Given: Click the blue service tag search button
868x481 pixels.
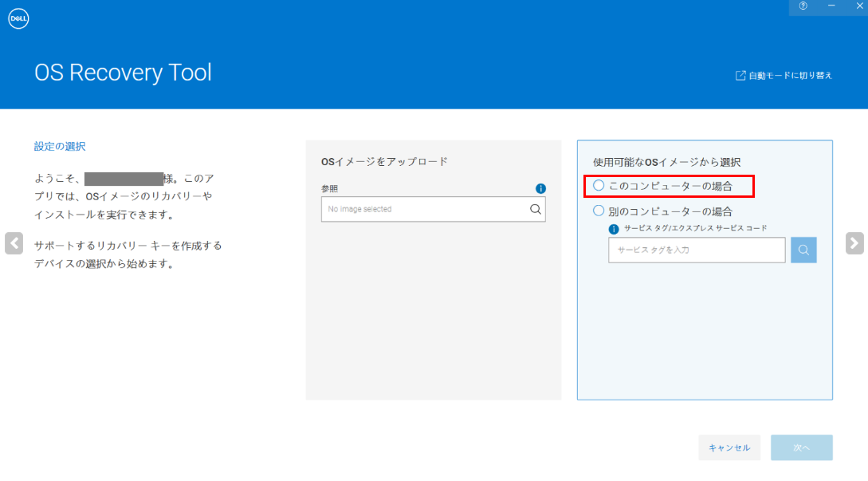Looking at the screenshot, I should (803, 250).
